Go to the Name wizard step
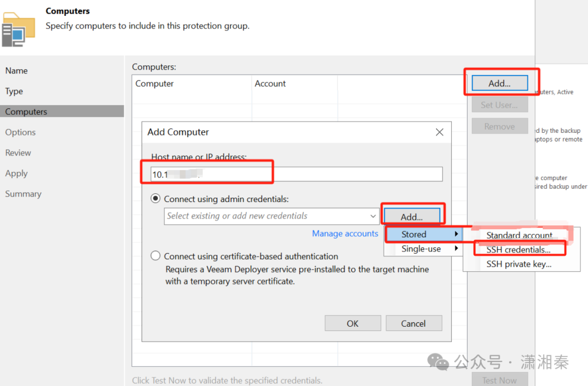 click(16, 71)
